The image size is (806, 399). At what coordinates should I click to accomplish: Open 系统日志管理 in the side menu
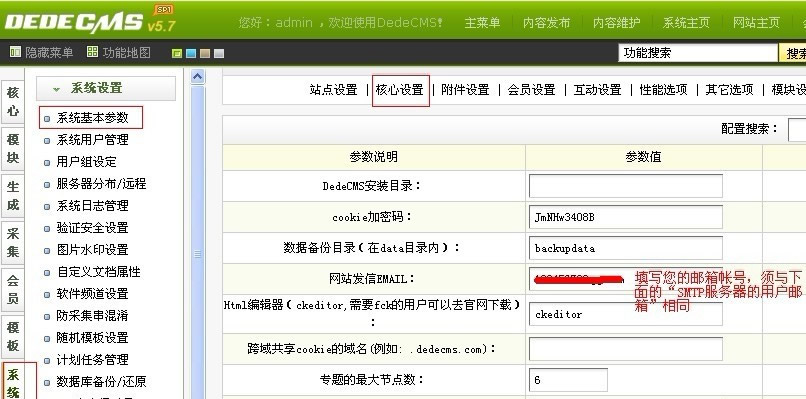(92, 206)
